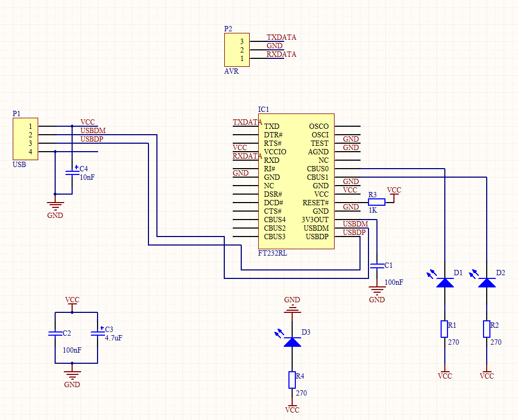This screenshot has height=420, width=518.
Task: Select RXDATA net label at IC1 RXD pin
Action: click(248, 156)
